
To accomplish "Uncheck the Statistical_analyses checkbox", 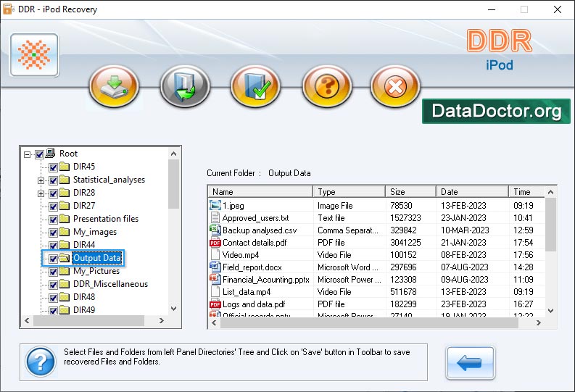I will tap(53, 180).
